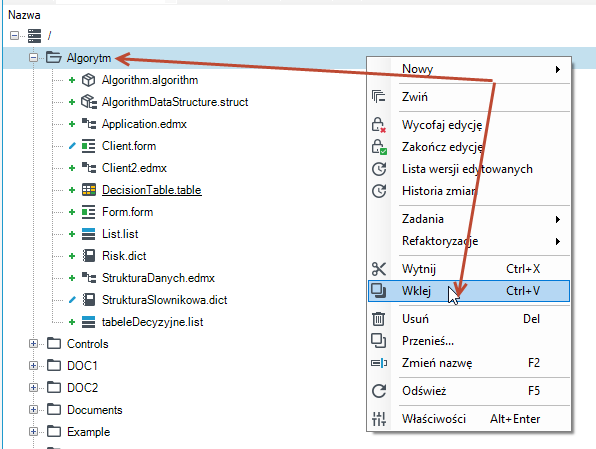Expand the Documents folder
Image resolution: width=596 pixels, height=449 pixels.
pos(33,410)
